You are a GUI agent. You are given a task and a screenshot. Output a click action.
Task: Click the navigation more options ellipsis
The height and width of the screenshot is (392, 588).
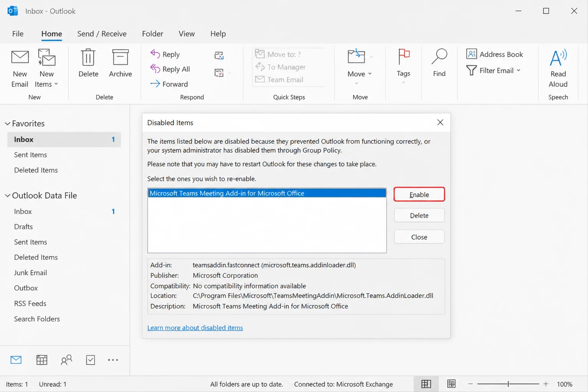113,360
